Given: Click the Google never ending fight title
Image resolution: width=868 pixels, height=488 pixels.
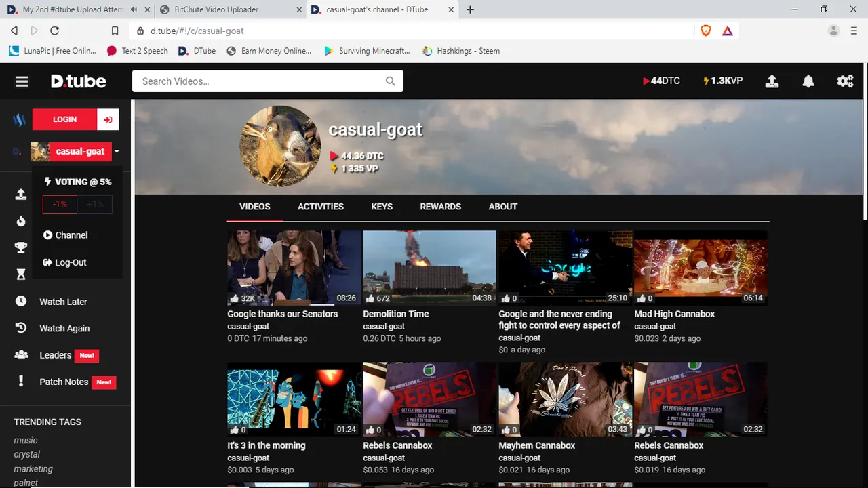Looking at the screenshot, I should click(x=559, y=320).
